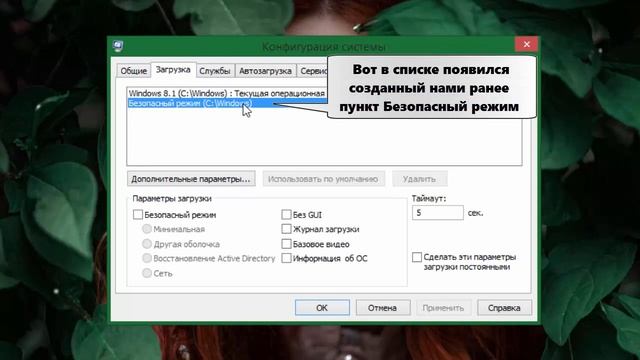This screenshot has width=640, height=360.
Task: Choose the Другая оболочка radio option
Action: (x=147, y=244)
